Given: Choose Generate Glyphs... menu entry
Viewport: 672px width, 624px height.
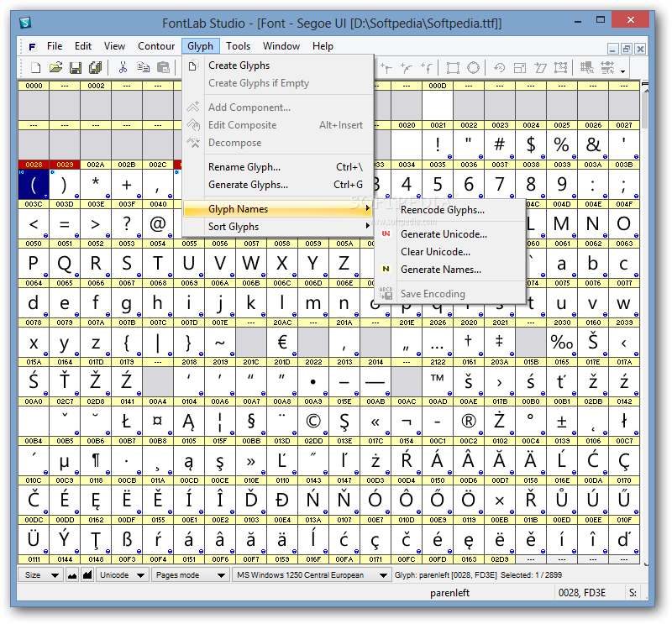Looking at the screenshot, I should click(277, 185).
